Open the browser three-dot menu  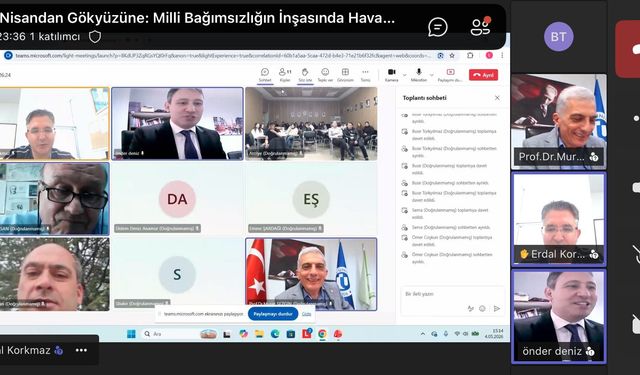coord(502,55)
